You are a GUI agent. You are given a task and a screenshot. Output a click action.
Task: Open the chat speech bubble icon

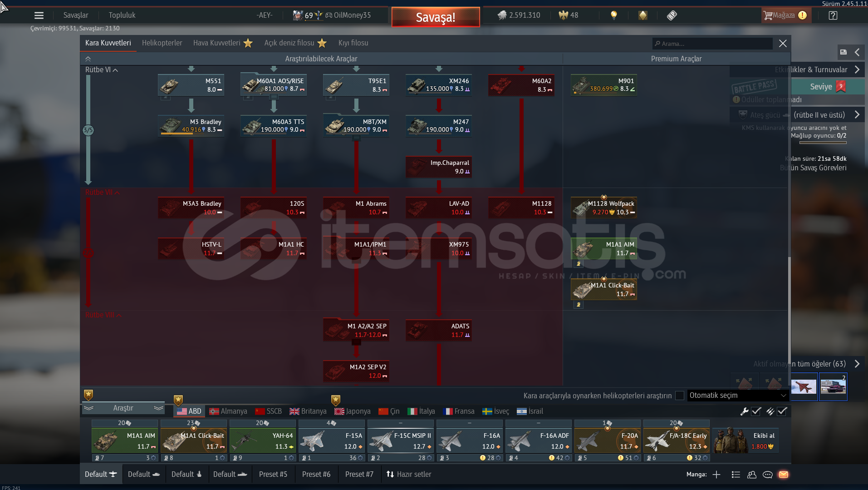(x=768, y=475)
